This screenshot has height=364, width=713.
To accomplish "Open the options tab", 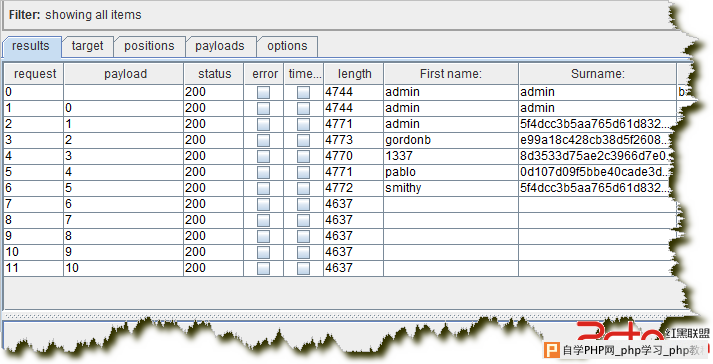I will coord(287,46).
